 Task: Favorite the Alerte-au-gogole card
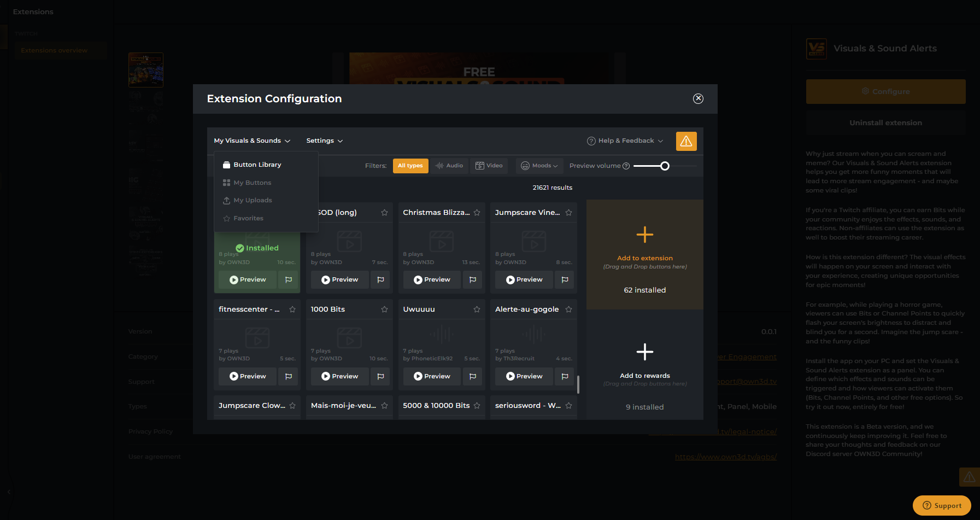(569, 309)
